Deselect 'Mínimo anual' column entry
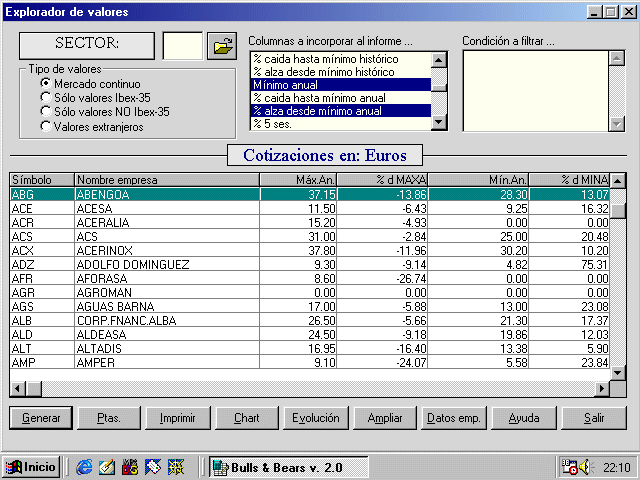This screenshot has width=640, height=480. pyautogui.click(x=341, y=85)
